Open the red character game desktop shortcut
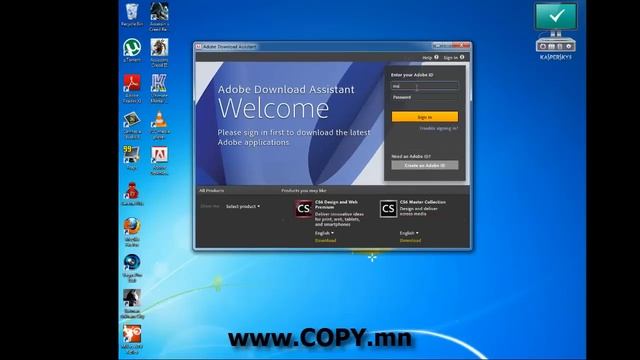Viewport: 640px width, 360px height. point(132,193)
